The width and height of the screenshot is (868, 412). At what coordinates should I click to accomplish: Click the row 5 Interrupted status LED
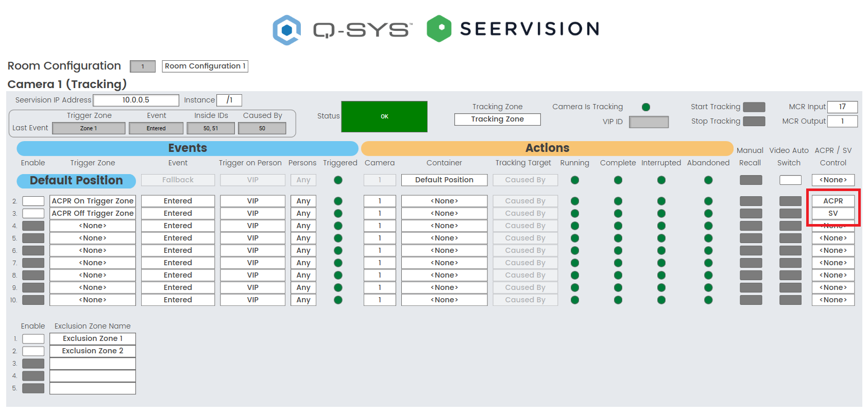(661, 238)
